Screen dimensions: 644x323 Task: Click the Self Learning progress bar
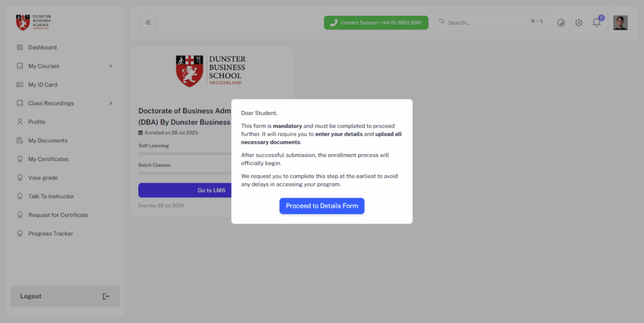tap(184, 153)
